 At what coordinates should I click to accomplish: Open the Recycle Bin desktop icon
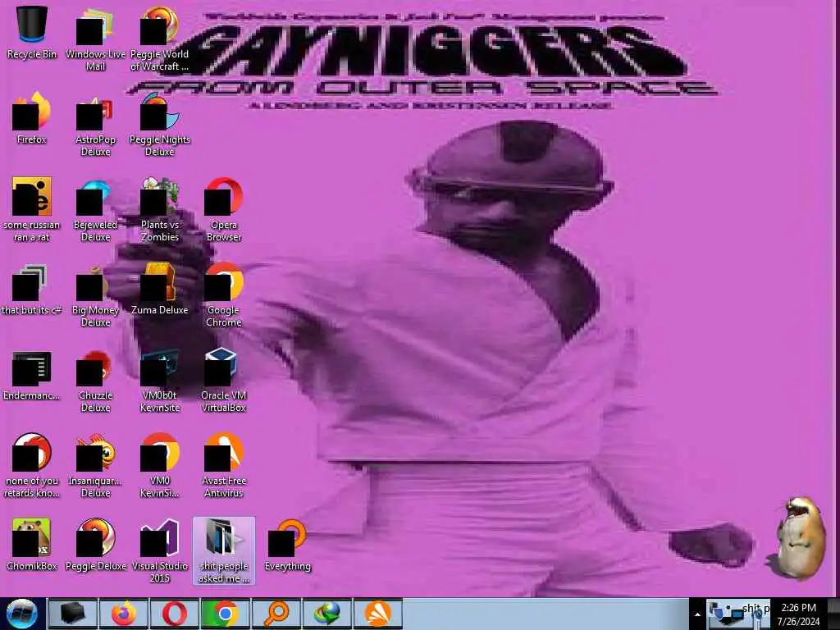click(32, 33)
